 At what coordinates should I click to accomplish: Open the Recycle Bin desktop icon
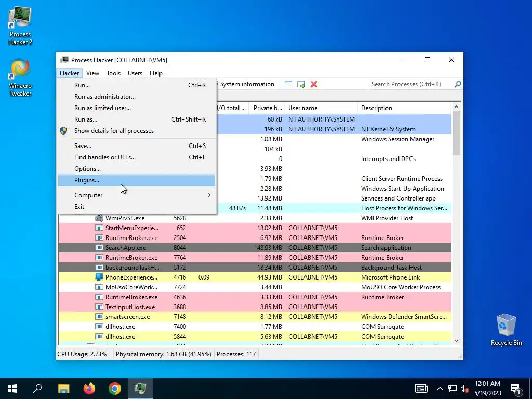[506, 330]
